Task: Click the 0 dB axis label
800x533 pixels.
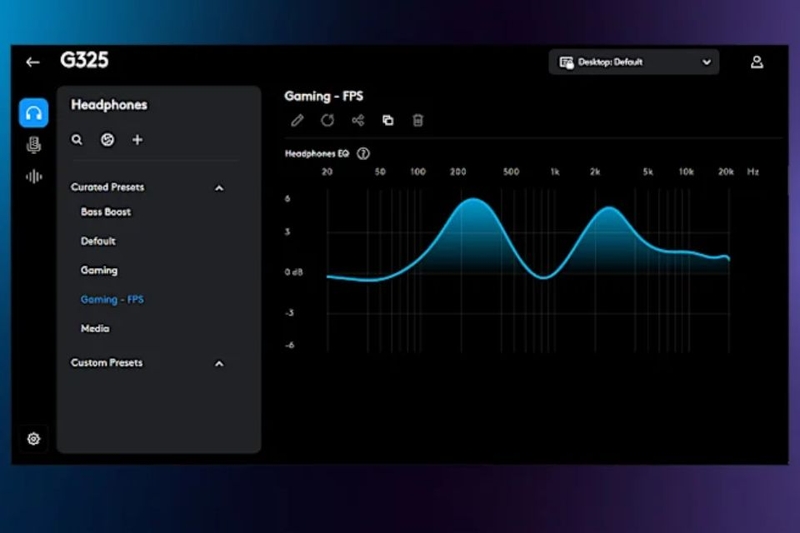Action: point(294,272)
